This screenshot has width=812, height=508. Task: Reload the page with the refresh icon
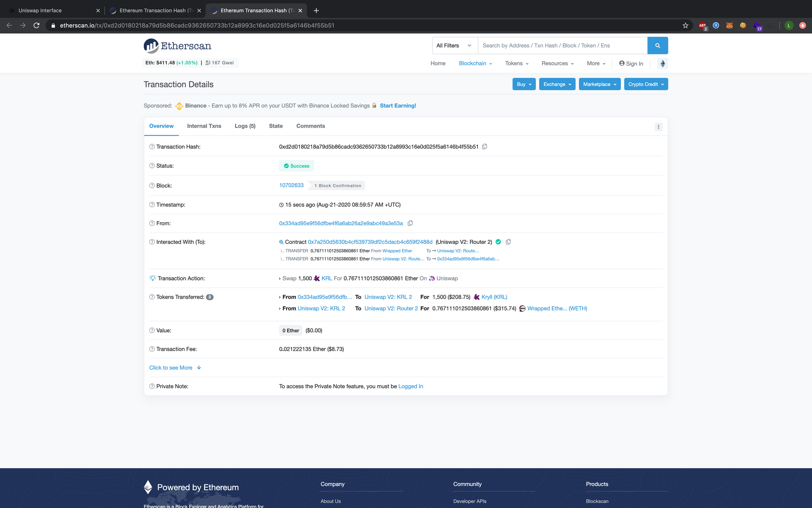(37, 25)
